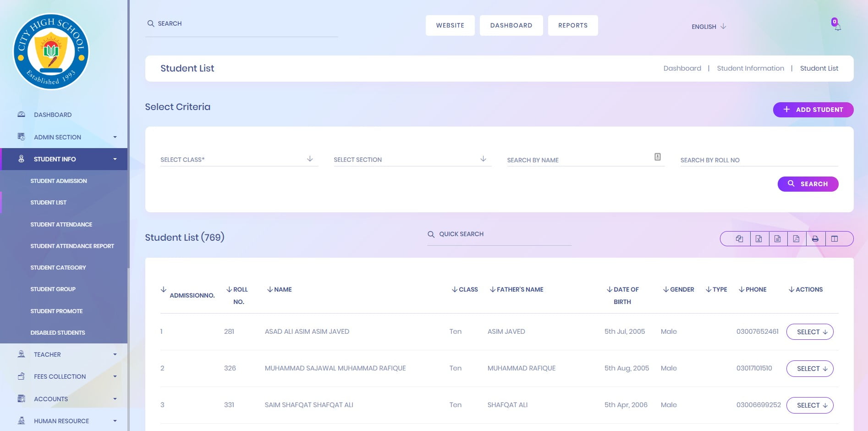The image size is (868, 431).
Task: Open Student Attendance in the sidebar
Action: point(61,224)
